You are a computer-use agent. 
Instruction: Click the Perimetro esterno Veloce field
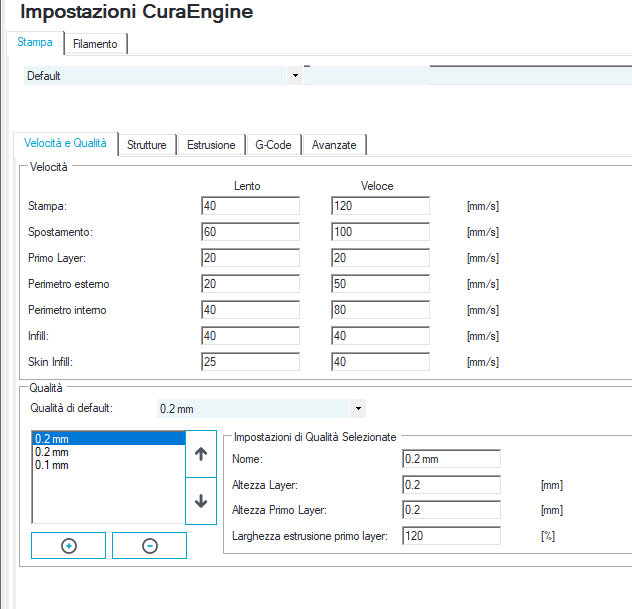[380, 284]
